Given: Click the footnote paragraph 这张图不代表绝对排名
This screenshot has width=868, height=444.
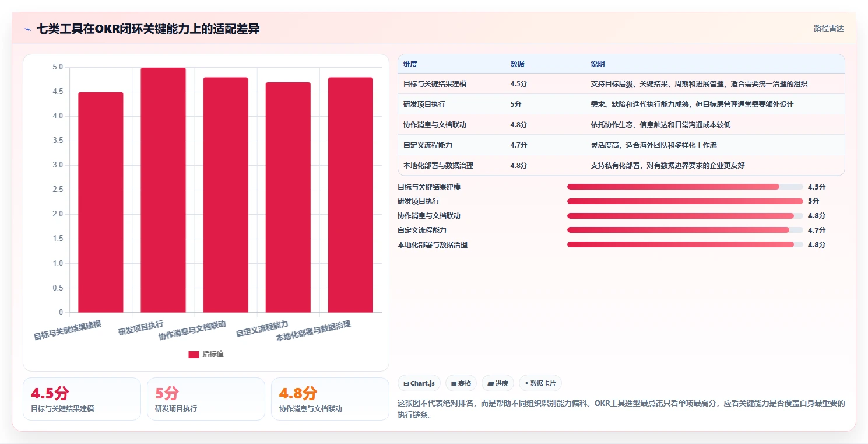Looking at the screenshot, I should [621, 410].
